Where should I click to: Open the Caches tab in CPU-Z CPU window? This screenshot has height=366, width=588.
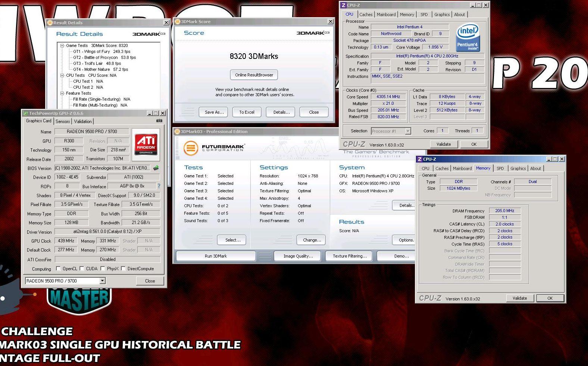pos(366,15)
